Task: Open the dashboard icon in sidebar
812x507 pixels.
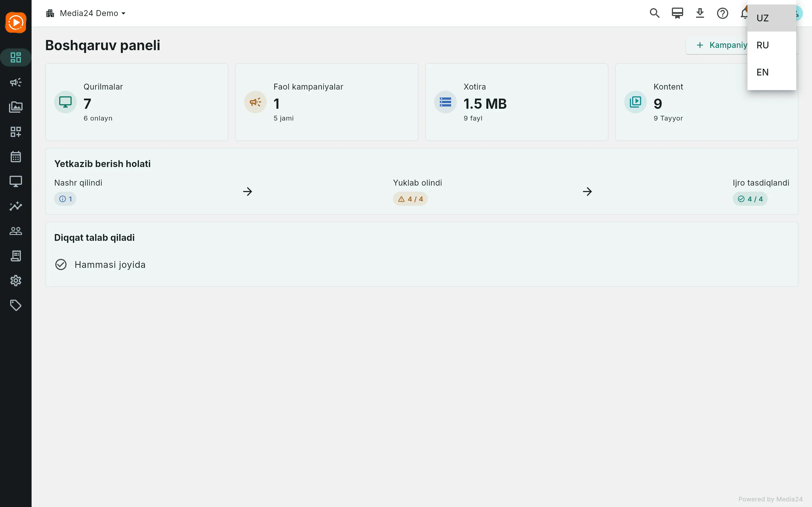Action: tap(16, 57)
